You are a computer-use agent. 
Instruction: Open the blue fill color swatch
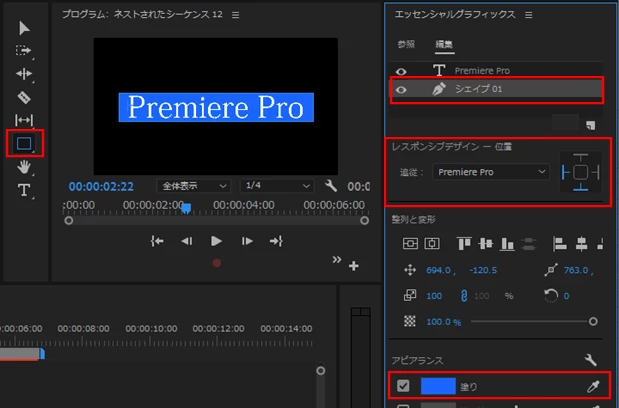438,386
